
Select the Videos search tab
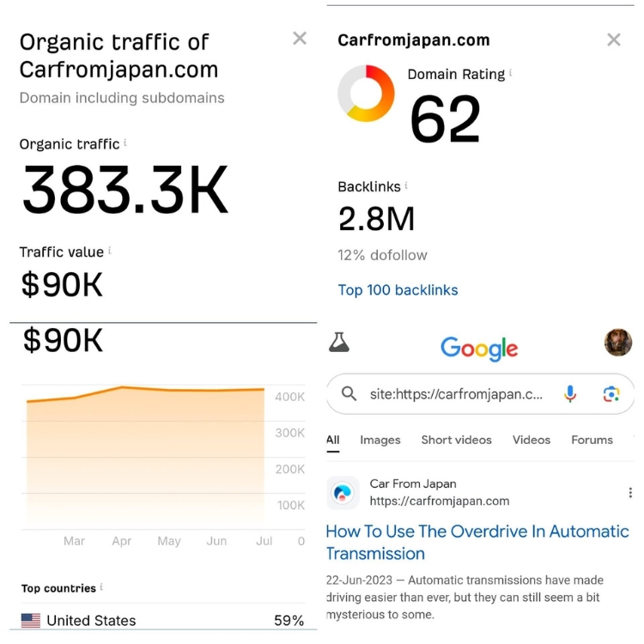531,440
